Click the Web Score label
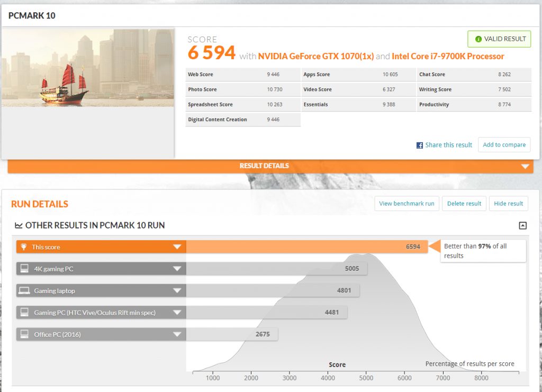The image size is (542, 392). (x=201, y=74)
